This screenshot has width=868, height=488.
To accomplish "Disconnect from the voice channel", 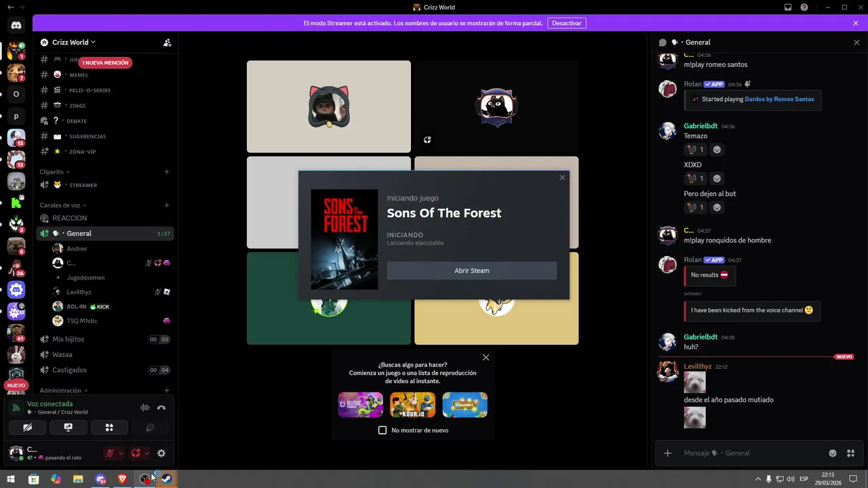I will click(x=161, y=408).
